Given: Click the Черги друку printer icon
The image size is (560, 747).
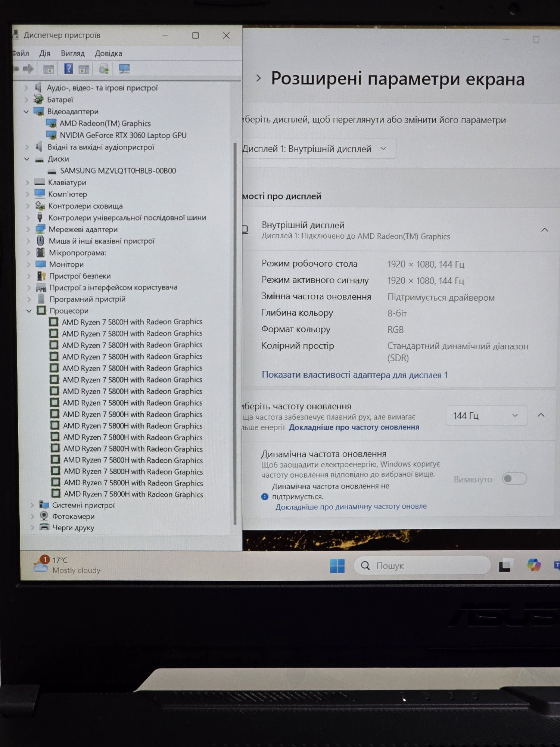Looking at the screenshot, I should pos(44,527).
